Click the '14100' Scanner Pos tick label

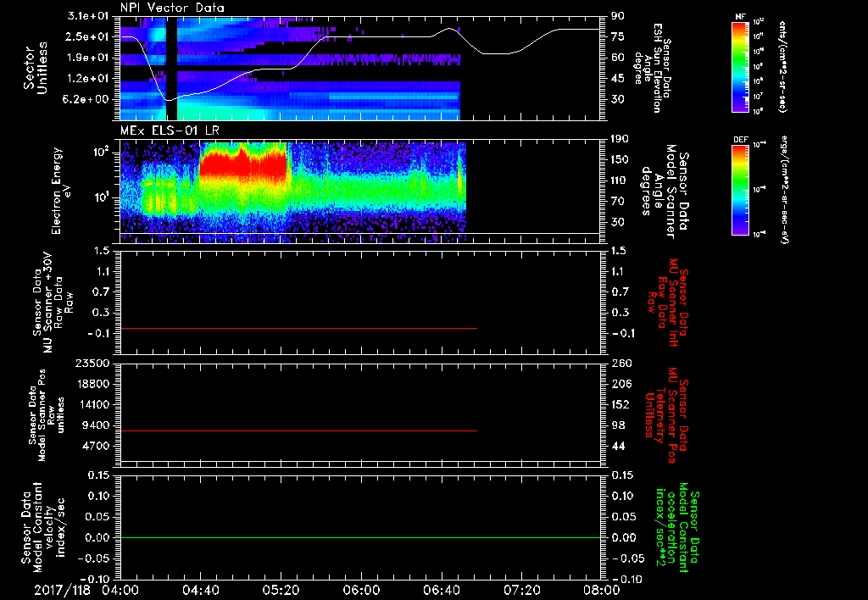click(x=92, y=404)
